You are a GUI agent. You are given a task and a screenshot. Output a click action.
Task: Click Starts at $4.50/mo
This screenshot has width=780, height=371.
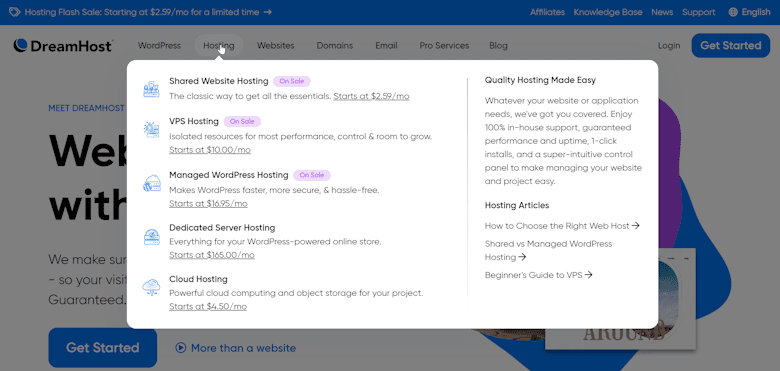pyautogui.click(x=208, y=307)
